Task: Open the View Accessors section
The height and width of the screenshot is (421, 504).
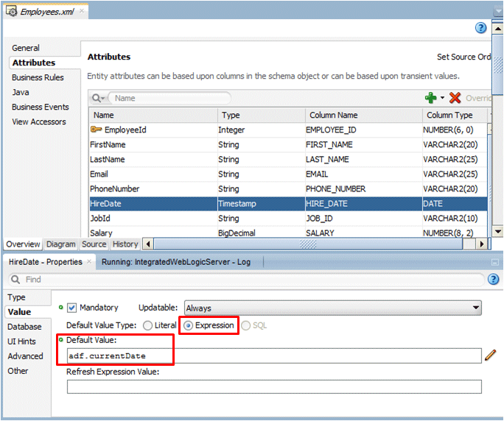Action: [39, 121]
